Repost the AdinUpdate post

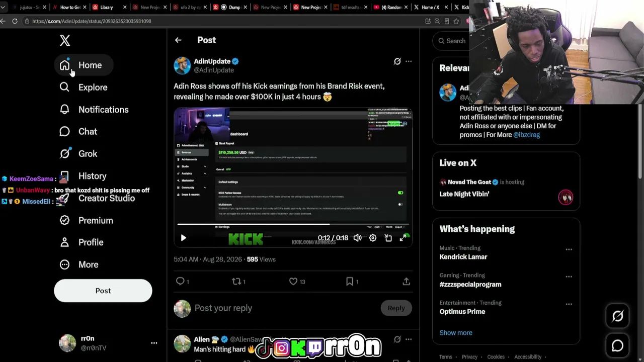[x=236, y=282]
